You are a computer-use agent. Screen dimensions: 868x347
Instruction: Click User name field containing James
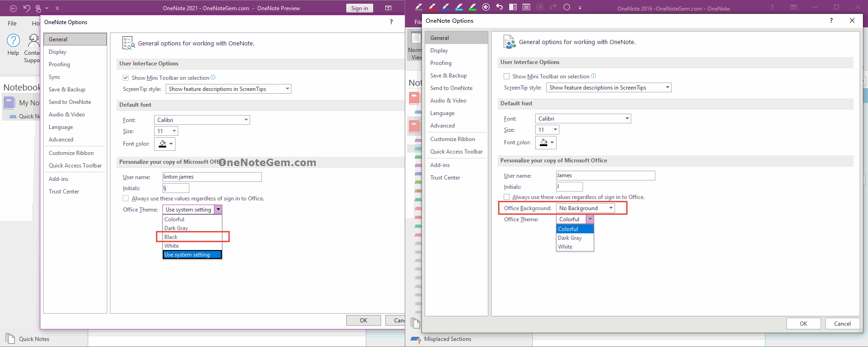click(x=606, y=175)
